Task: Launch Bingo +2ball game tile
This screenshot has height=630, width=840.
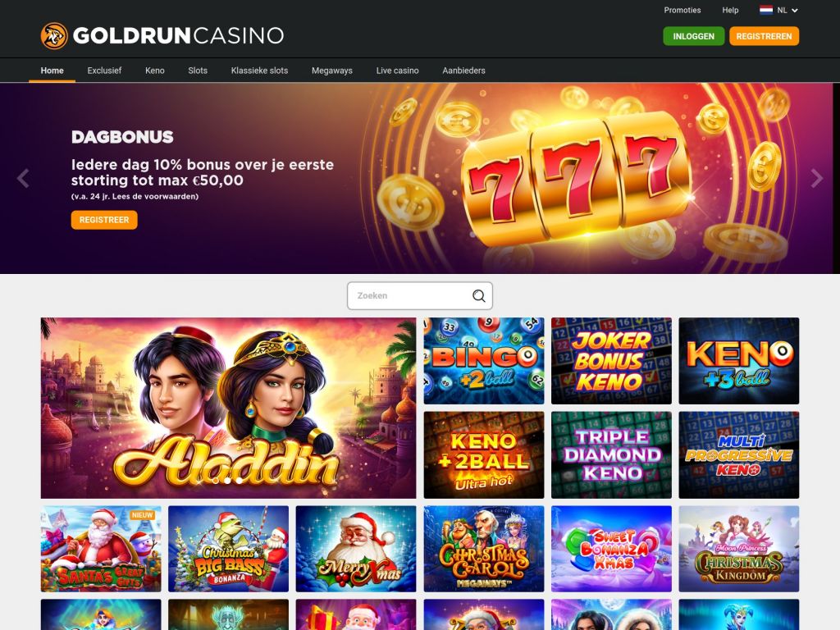Action: [484, 361]
